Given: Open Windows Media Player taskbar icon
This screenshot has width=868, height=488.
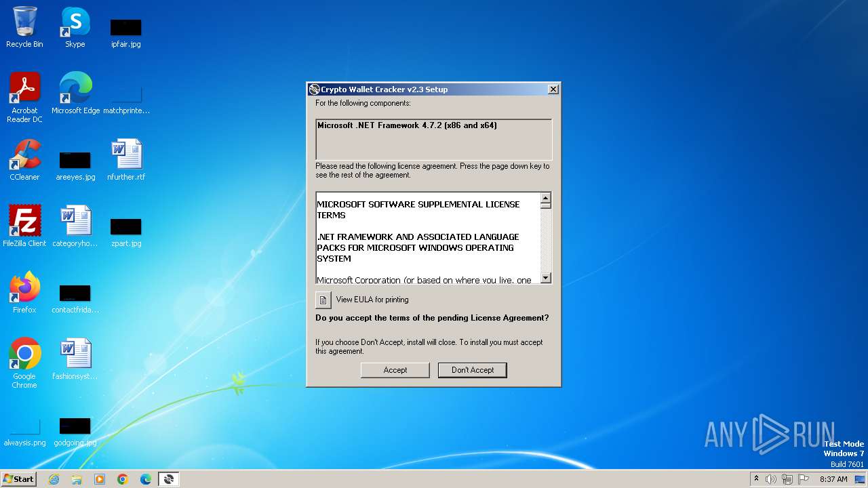Looking at the screenshot, I should (100, 479).
